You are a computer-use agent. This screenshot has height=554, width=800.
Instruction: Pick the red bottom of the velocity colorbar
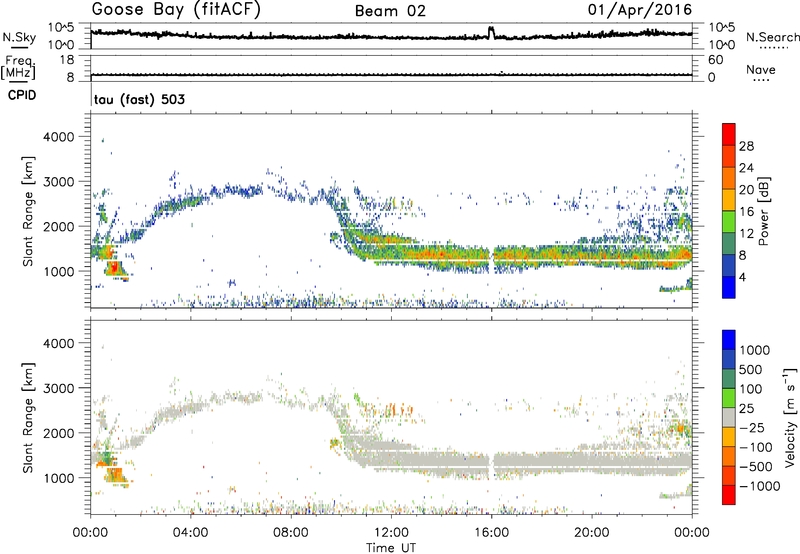click(x=729, y=495)
